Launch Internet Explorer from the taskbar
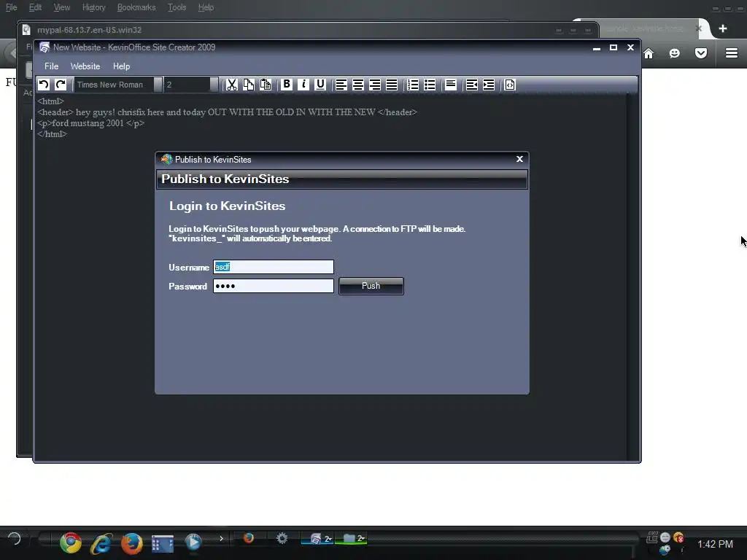Viewport: 747px width, 560px height. pos(101,543)
